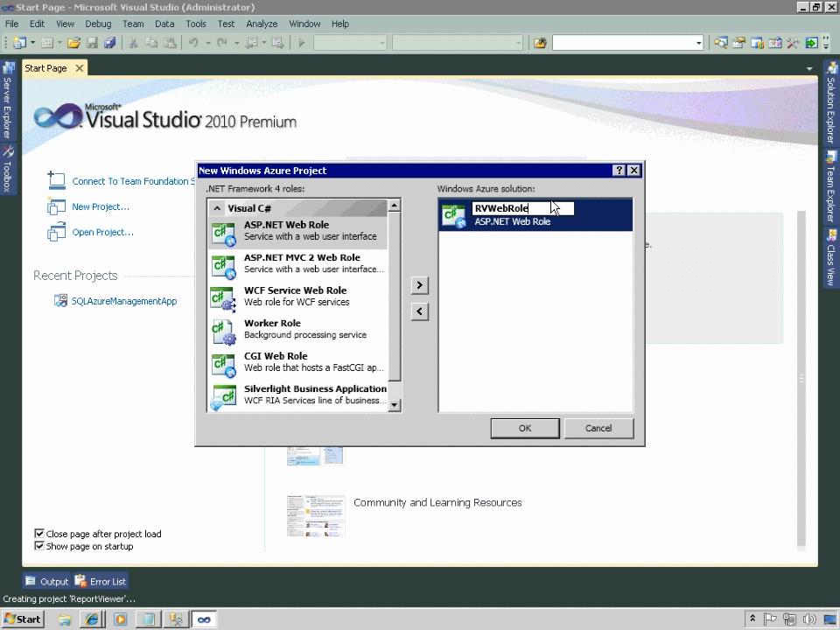Open the Team Explorer side tab
The height and width of the screenshot is (630, 840).
831,186
